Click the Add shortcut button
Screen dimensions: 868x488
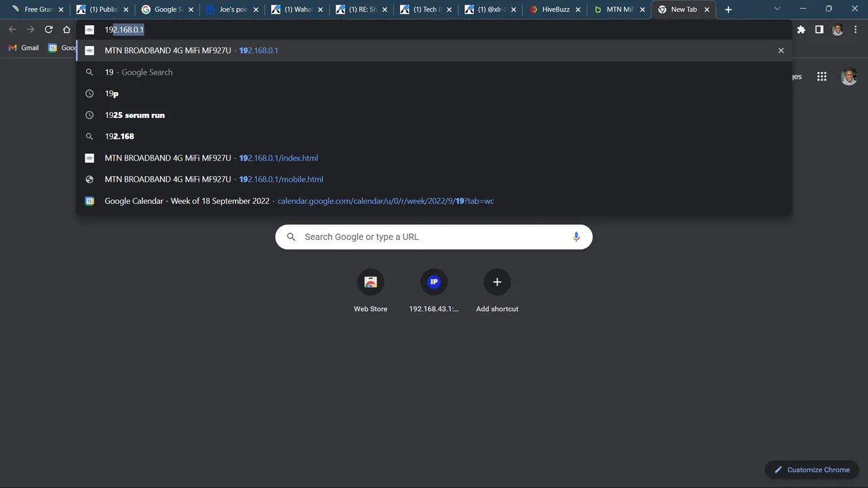[x=497, y=291]
